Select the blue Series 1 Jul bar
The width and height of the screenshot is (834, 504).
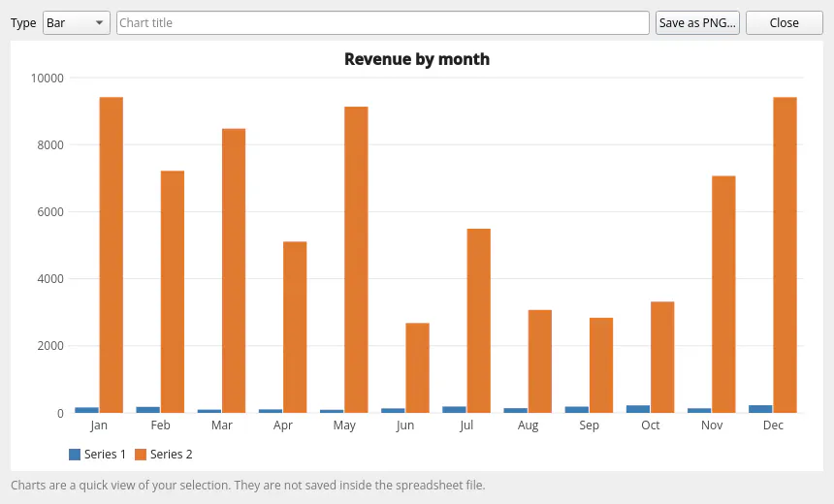pos(454,409)
